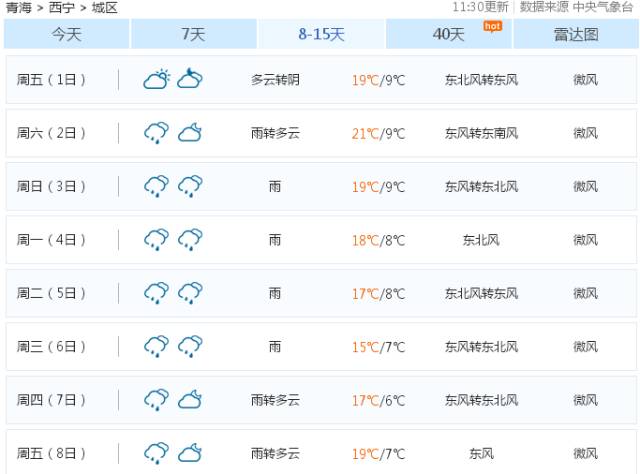Click 东北风 wind direction in 周一 row
The width and height of the screenshot is (640, 474).
point(482,240)
